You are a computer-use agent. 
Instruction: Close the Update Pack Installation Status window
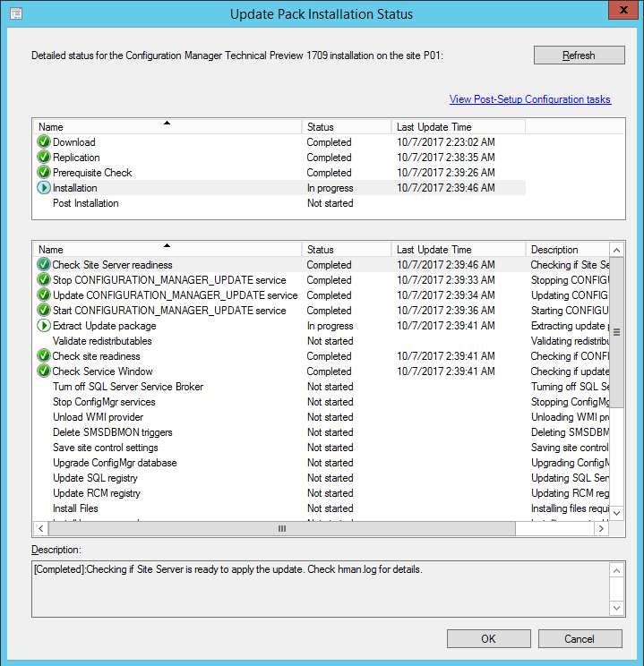click(x=623, y=10)
